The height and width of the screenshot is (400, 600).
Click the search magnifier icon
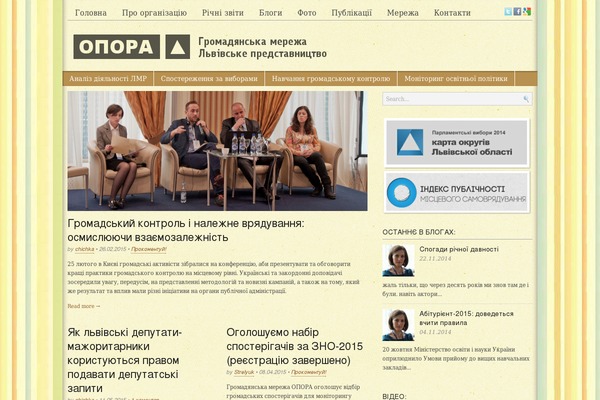pyautogui.click(x=526, y=99)
